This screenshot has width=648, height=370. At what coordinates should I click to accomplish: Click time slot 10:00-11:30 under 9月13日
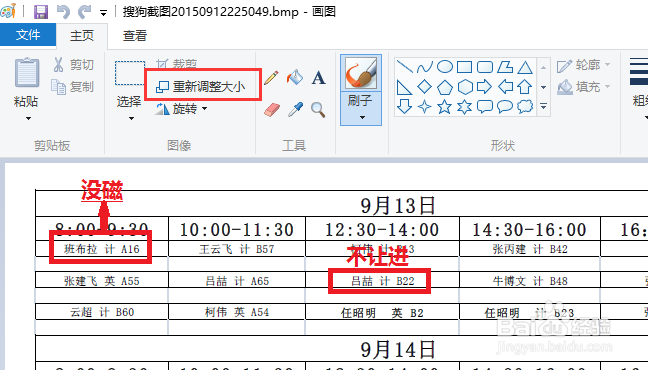pyautogui.click(x=237, y=230)
